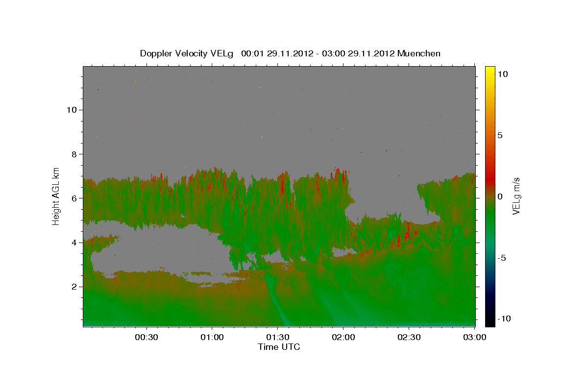Select the 00:30 time tick label

(147, 337)
